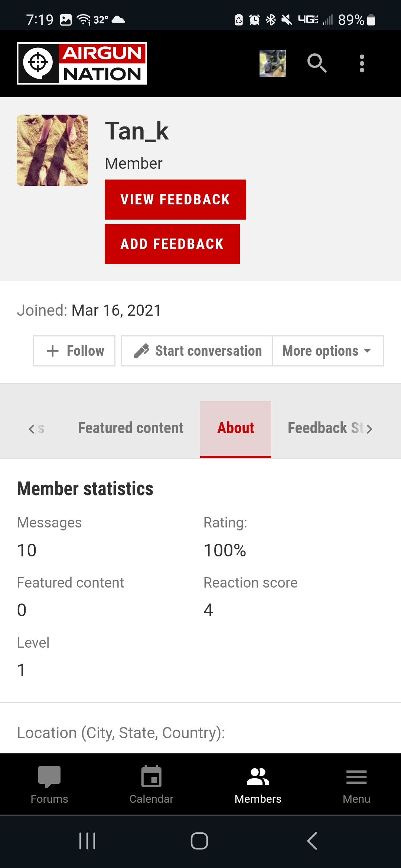Open your account avatar in header
This screenshot has width=401, height=868.
click(x=273, y=63)
